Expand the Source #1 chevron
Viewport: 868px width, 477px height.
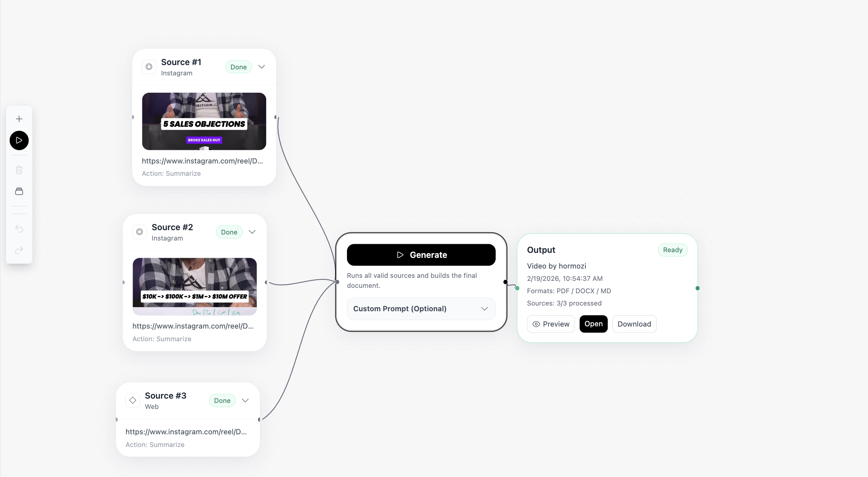(x=262, y=67)
